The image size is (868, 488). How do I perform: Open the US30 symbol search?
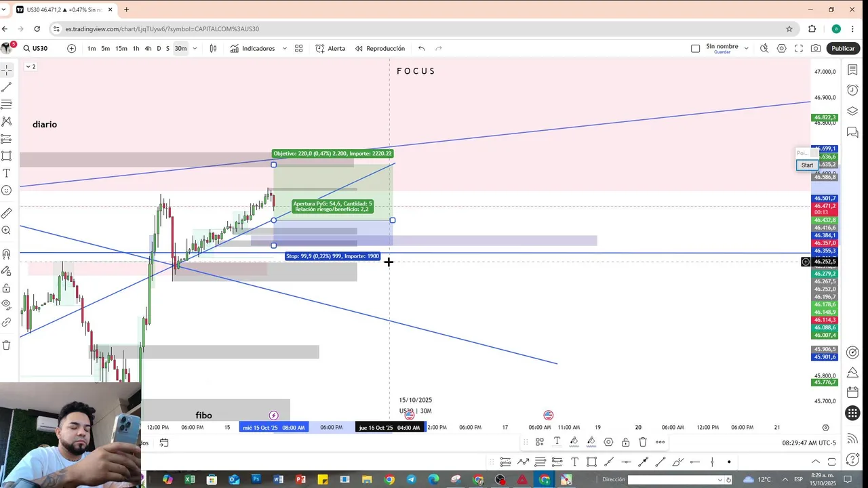tap(35, 48)
